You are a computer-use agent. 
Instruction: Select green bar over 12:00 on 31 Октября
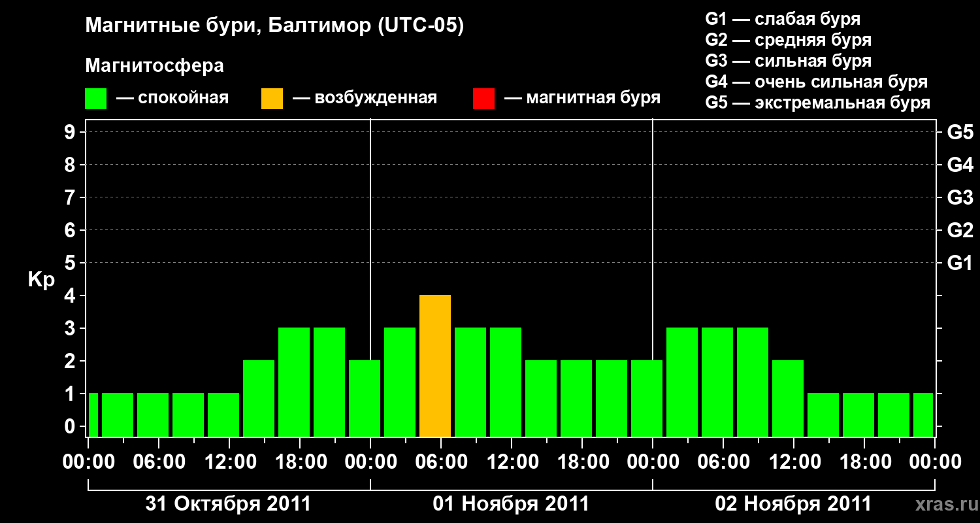(x=223, y=415)
